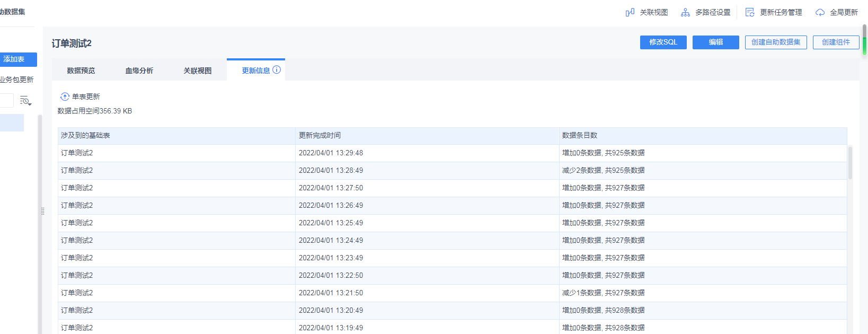Click the update table's vertical scrollbar

(x=850, y=163)
